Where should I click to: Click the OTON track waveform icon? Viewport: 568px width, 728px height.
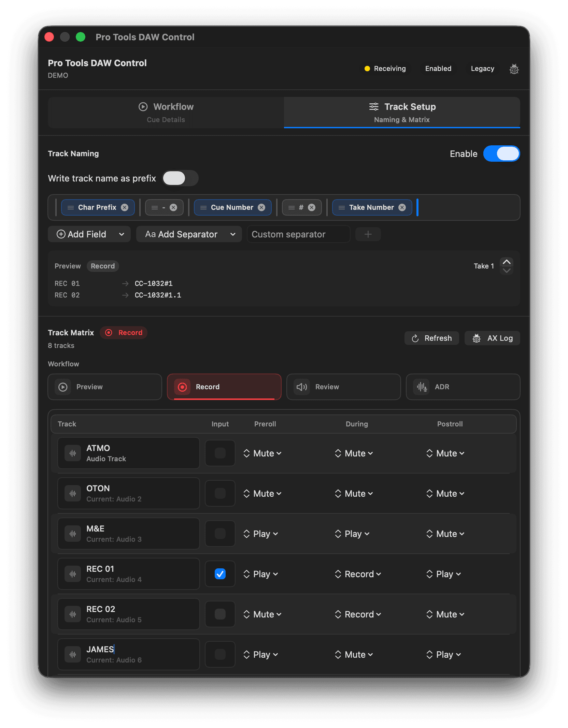73,493
